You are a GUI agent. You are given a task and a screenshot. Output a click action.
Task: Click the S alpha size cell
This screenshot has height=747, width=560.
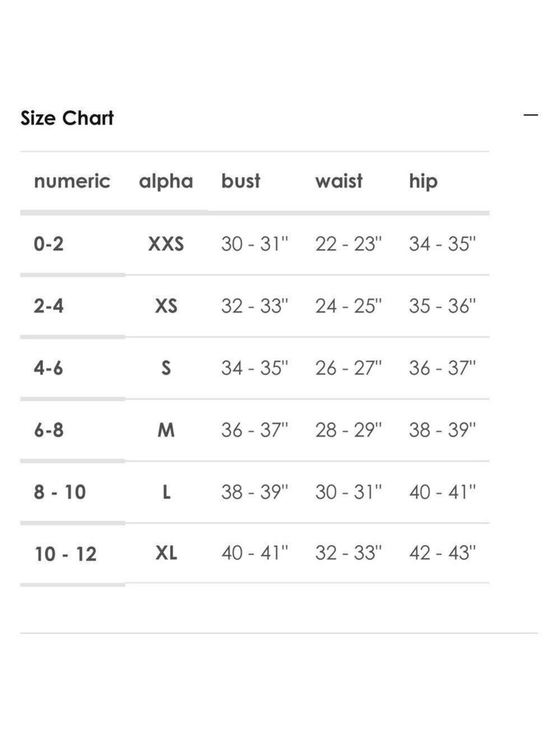coord(166,368)
